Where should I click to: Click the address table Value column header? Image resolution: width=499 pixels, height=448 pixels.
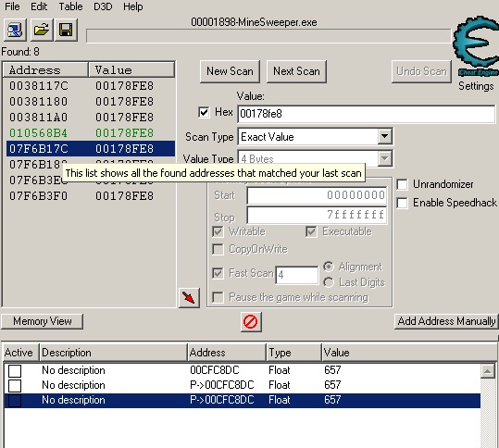[x=408, y=353]
